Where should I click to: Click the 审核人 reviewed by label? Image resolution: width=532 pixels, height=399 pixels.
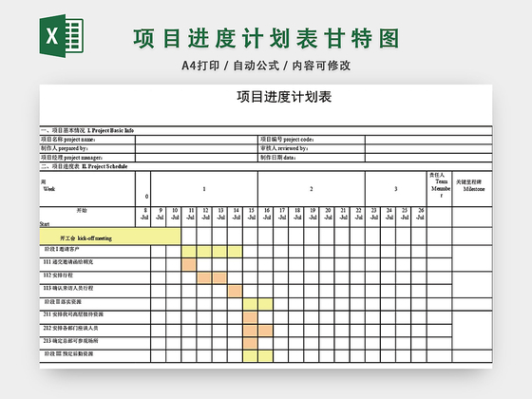(284, 148)
